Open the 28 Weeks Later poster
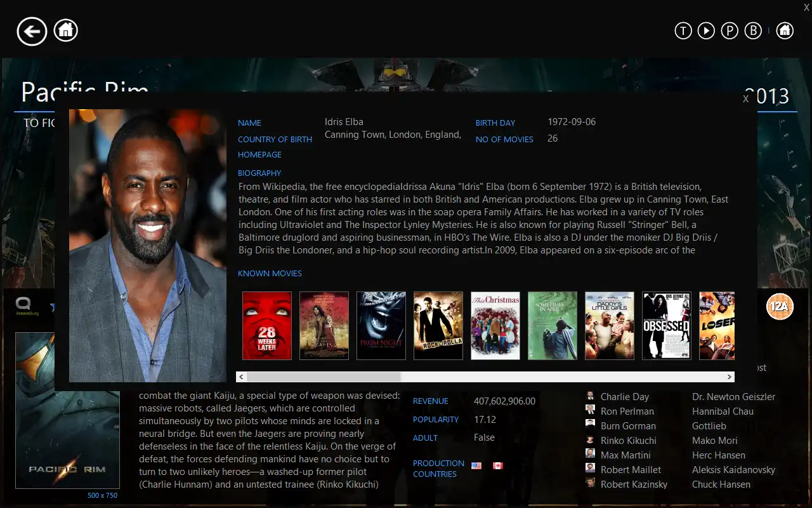Image resolution: width=812 pixels, height=508 pixels. coord(267,326)
